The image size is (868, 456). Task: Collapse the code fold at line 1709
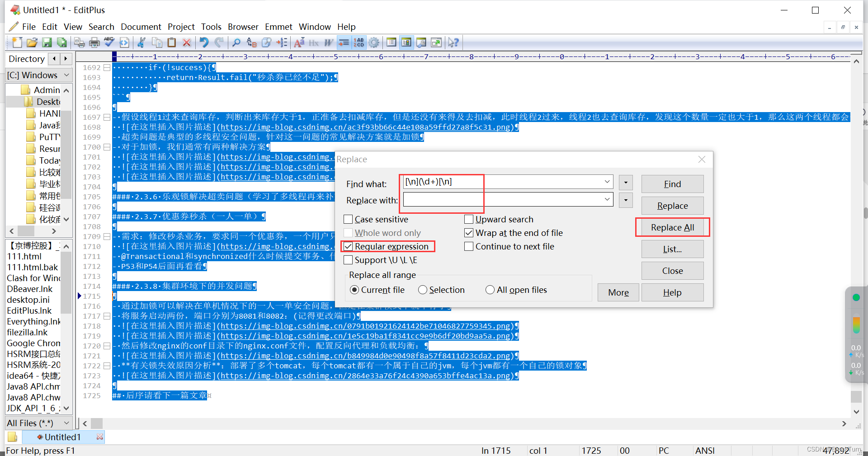pos(107,236)
